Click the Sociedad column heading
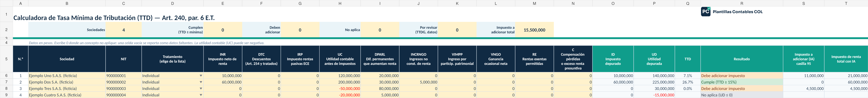 tap(67, 59)
